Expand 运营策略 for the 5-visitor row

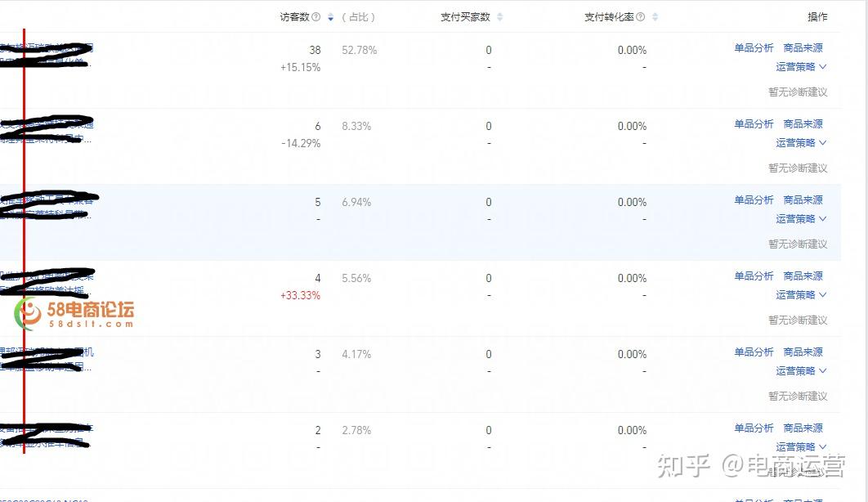[801, 219]
